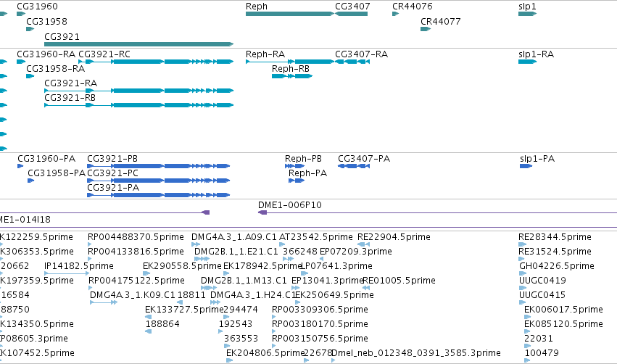This screenshot has height=364, width=617.
Task: Click the RP004133816.5prime EST label
Action: [136, 252]
